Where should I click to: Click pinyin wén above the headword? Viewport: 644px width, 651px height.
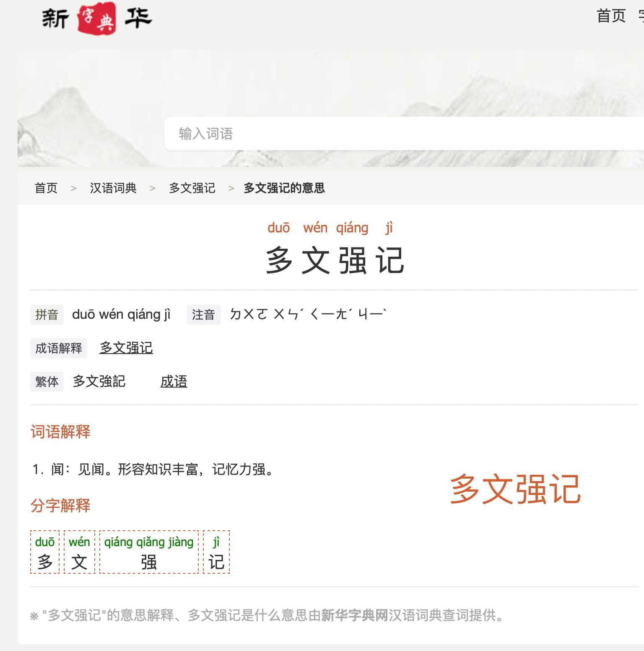[316, 228]
